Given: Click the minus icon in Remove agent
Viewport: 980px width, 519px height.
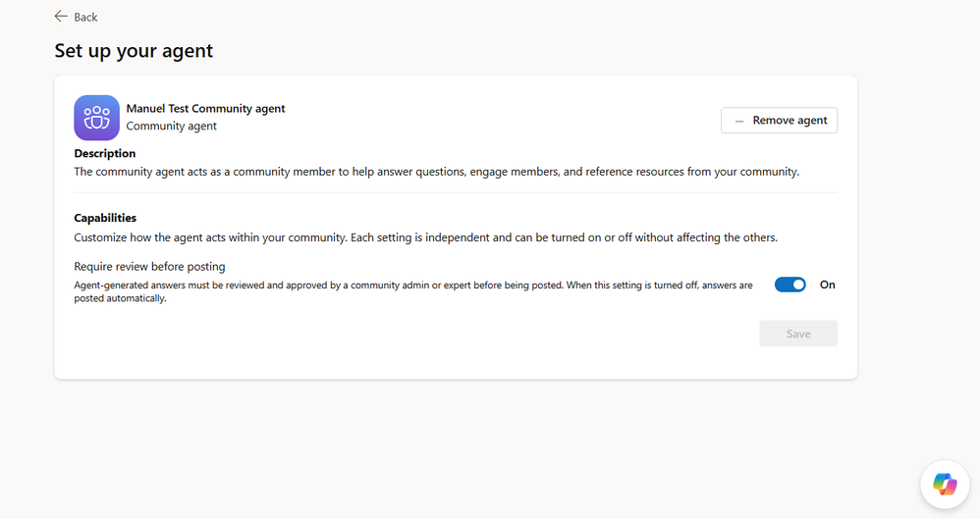Looking at the screenshot, I should [739, 121].
